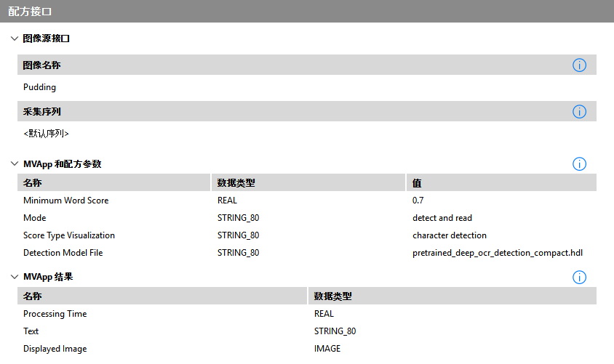614x364 pixels.
Task: Select the Minimum Word Score row name
Action: pos(65,201)
